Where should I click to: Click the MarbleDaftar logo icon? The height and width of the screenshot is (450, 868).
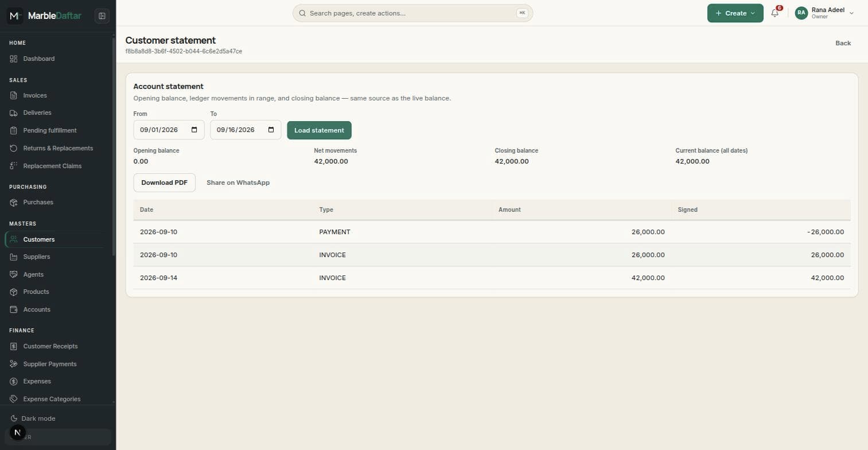click(15, 16)
